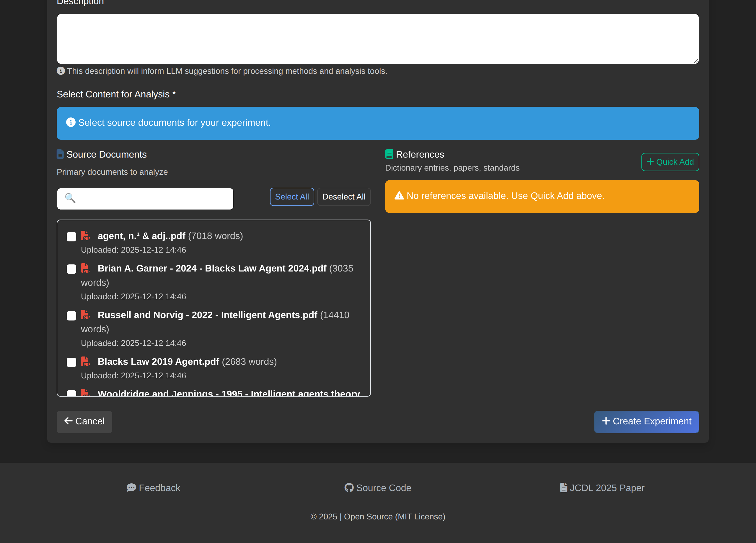The height and width of the screenshot is (543, 756).
Task: Open the Feedback footer link
Action: click(x=153, y=488)
